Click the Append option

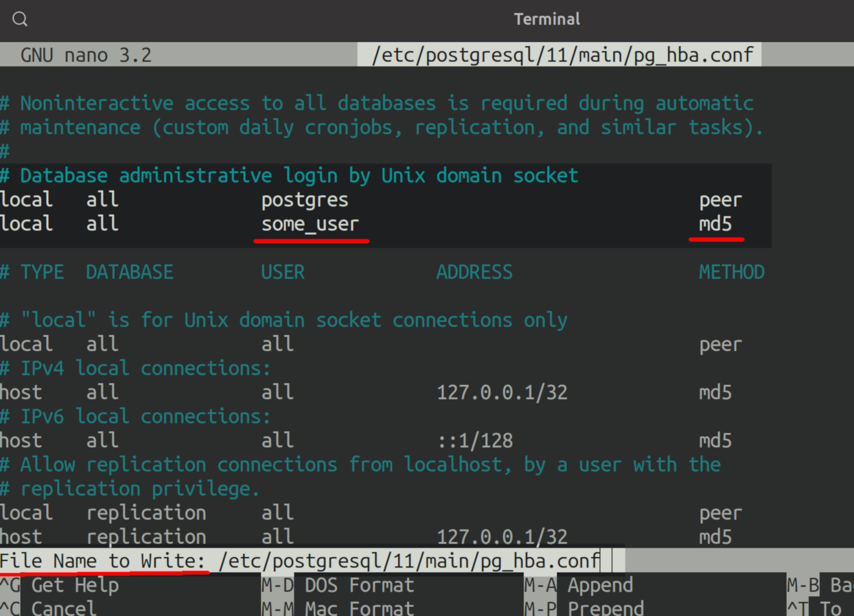tap(600, 584)
